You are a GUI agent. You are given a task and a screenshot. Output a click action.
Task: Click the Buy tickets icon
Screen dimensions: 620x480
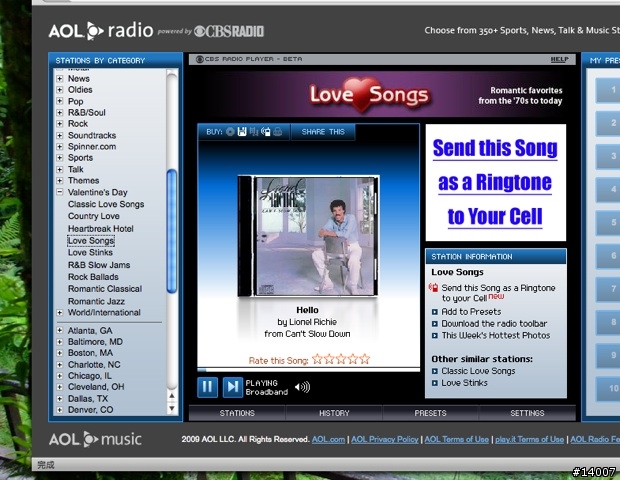(x=278, y=132)
